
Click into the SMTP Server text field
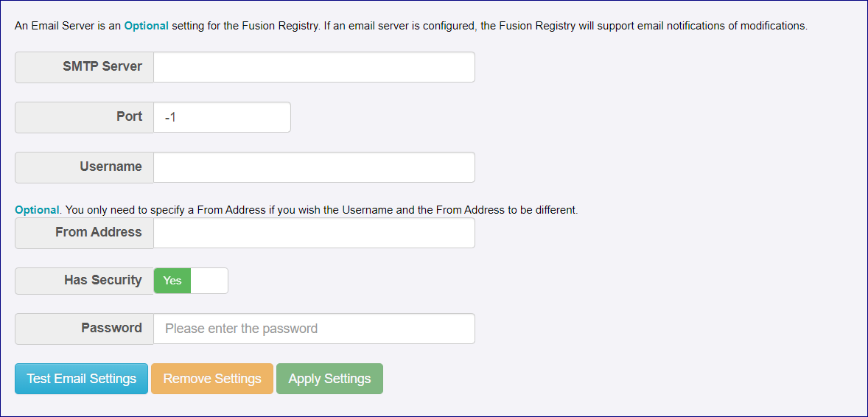pyautogui.click(x=314, y=67)
